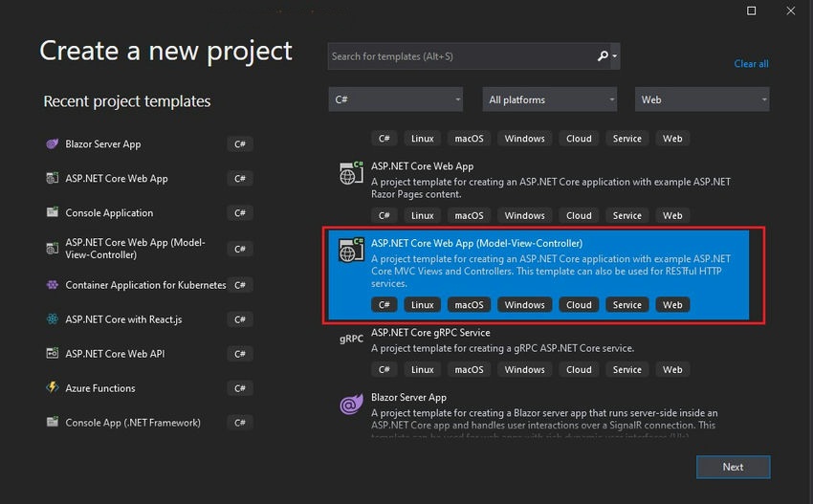Select recent ASP.NET Core Web App (Model-View-Controller)
This screenshot has width=813, height=504.
click(135, 249)
